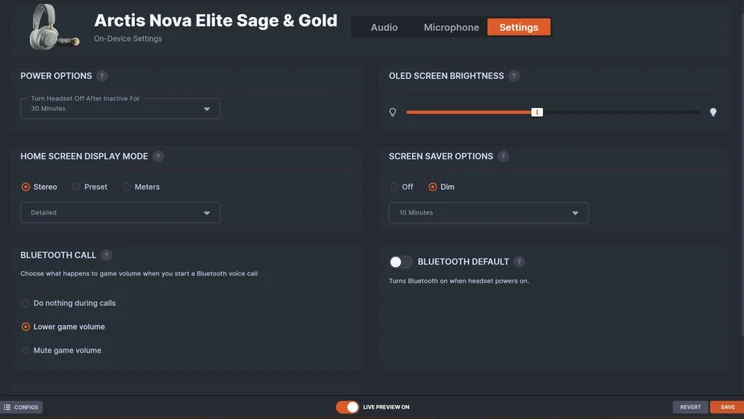This screenshot has height=419, width=744.
Task: Open Turn Headset Off After Inactive dropdown
Action: (x=120, y=109)
